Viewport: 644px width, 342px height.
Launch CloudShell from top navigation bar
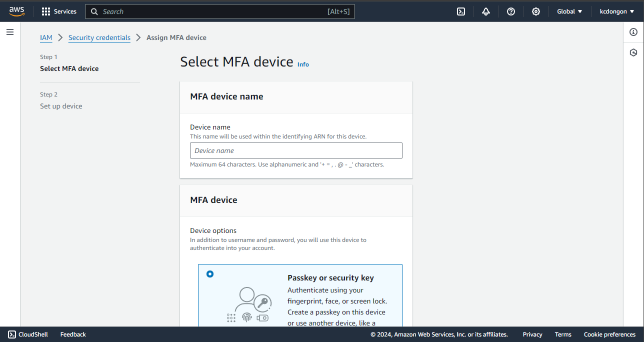pyautogui.click(x=461, y=11)
